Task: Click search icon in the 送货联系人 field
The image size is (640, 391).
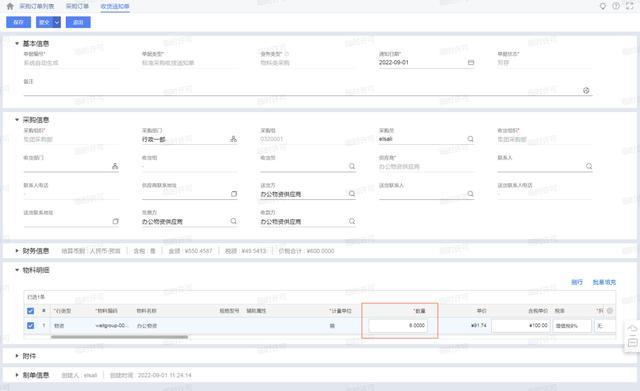Action: (470, 194)
